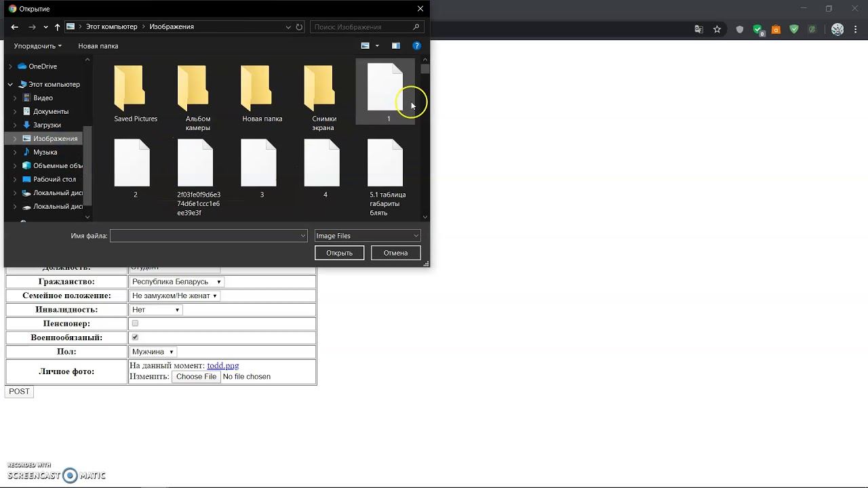Expand the OneDrive tree node

click(x=10, y=66)
